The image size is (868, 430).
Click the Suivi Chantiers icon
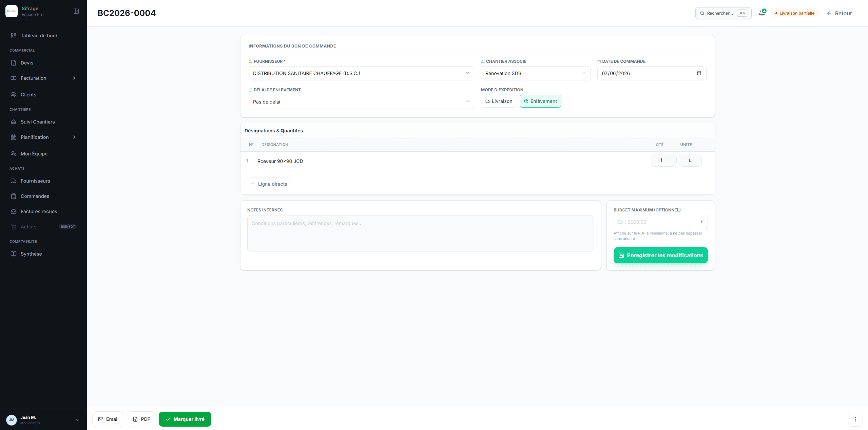tap(14, 122)
